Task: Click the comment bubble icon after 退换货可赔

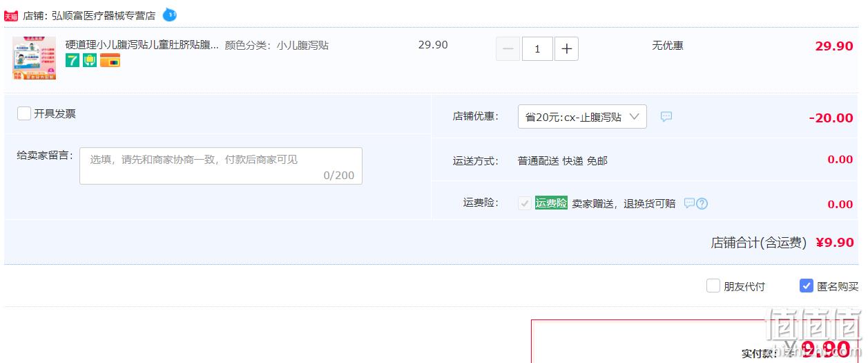Action: point(689,203)
